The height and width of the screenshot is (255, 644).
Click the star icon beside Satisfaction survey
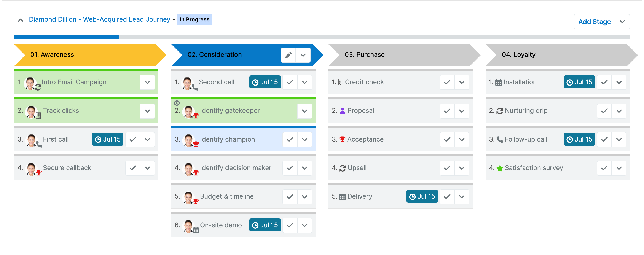(499, 168)
